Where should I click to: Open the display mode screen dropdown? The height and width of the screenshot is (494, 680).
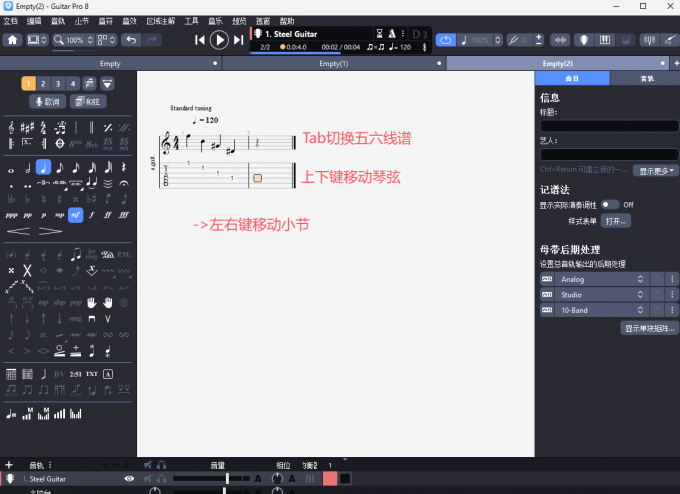(37, 40)
